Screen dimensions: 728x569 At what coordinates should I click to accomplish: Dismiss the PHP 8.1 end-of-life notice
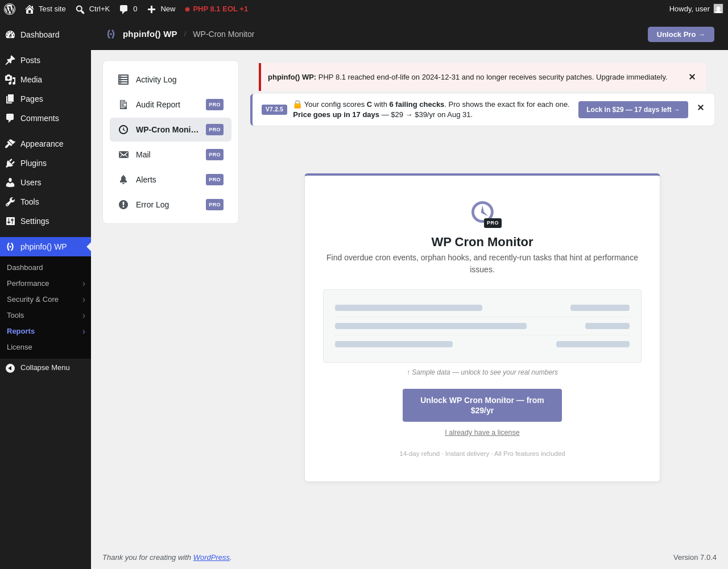[692, 77]
